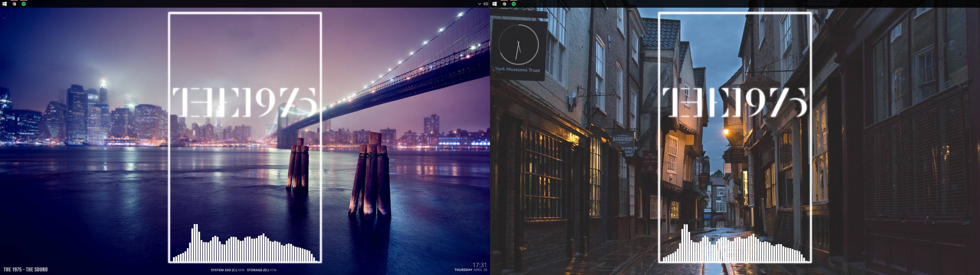Click the THURSDAY APRIL 28 date text
This screenshot has width=980, height=275.
[x=471, y=270]
